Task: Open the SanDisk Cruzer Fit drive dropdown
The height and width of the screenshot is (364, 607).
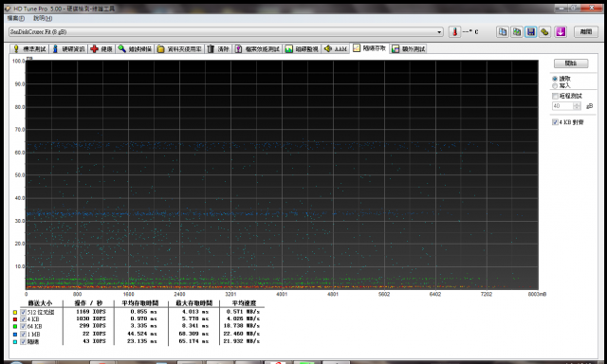Action: [226, 31]
